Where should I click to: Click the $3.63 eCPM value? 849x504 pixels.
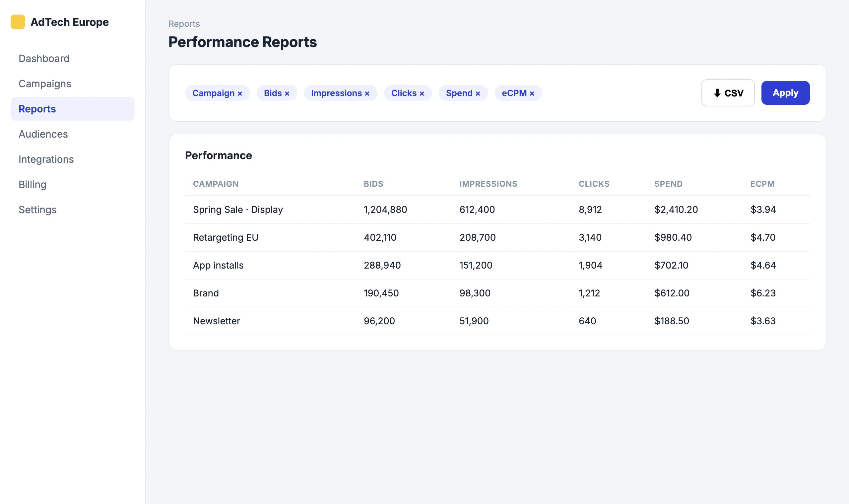763,321
